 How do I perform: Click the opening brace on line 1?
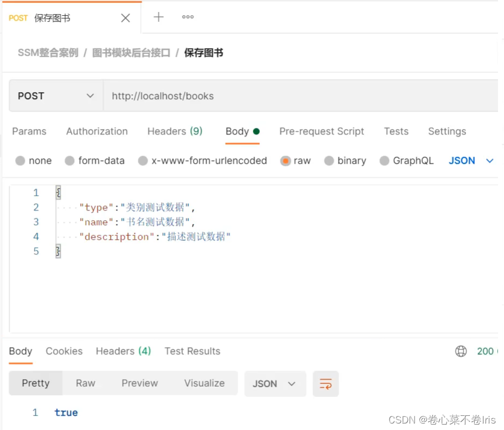click(x=58, y=192)
